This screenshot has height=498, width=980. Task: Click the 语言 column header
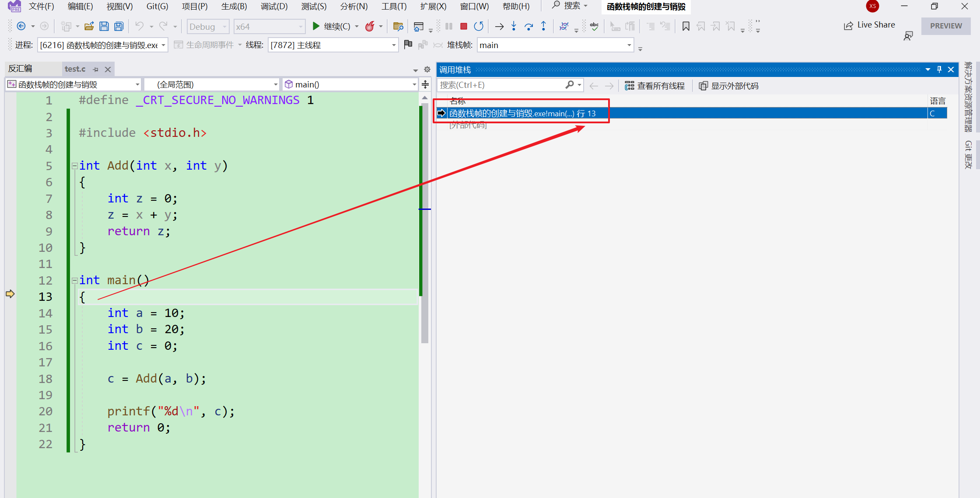coord(938,101)
